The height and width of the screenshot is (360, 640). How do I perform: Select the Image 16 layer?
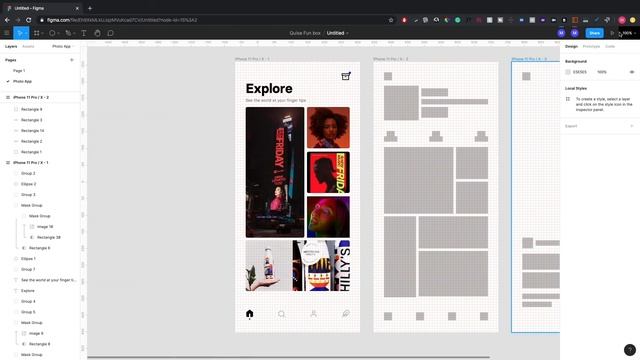pos(45,227)
